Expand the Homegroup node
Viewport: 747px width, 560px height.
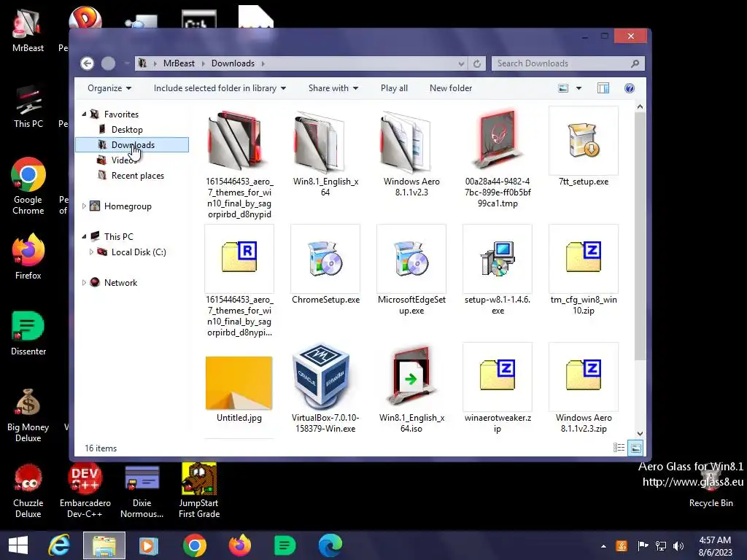(x=84, y=206)
